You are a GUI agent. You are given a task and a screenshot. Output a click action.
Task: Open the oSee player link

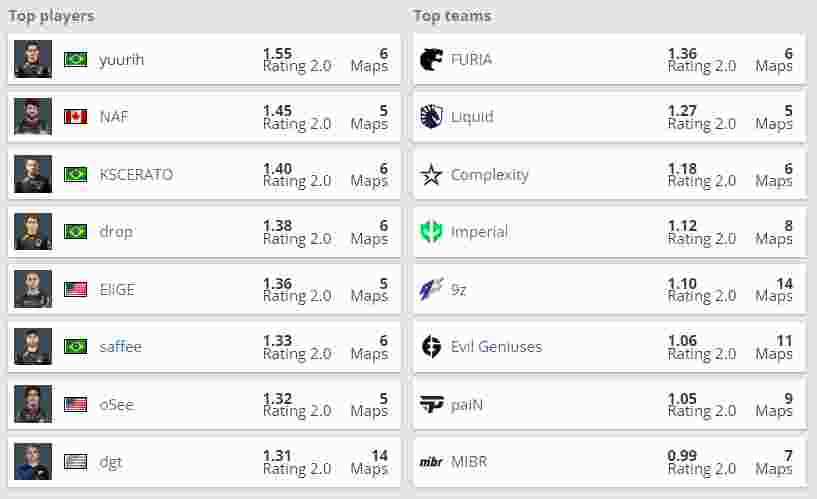tap(117, 405)
